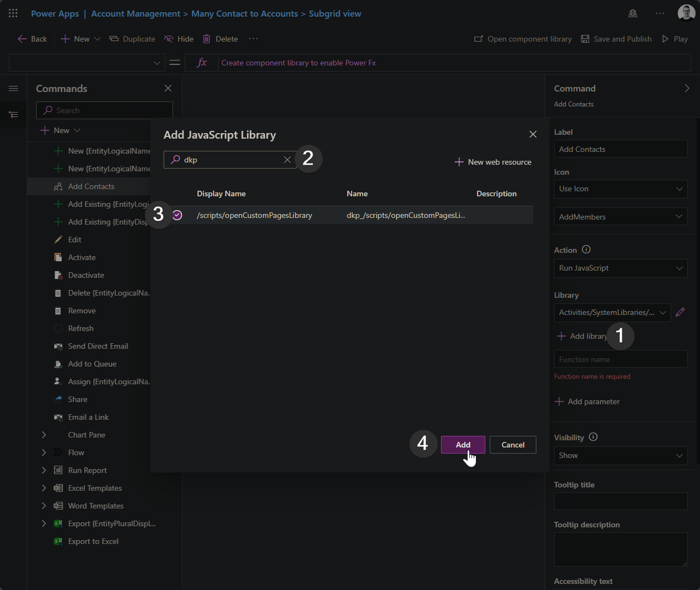Open the New dropdown in Commands panel

[60, 130]
